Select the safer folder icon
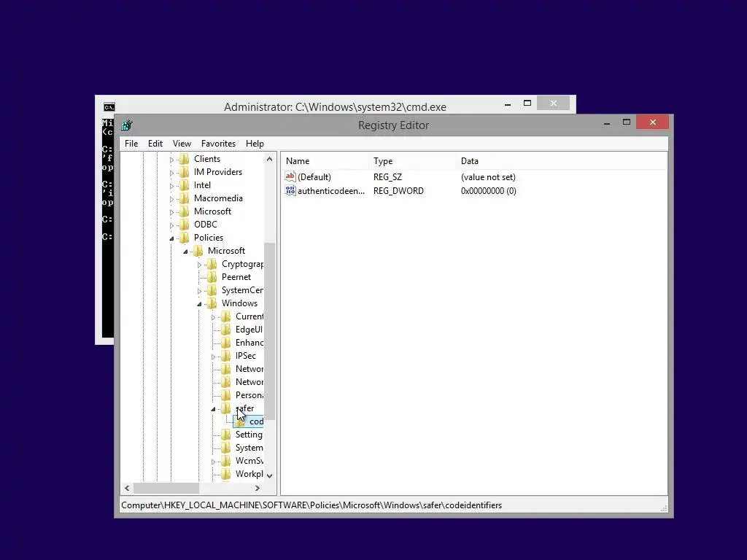Screen dimensions: 747x560 tap(226, 408)
